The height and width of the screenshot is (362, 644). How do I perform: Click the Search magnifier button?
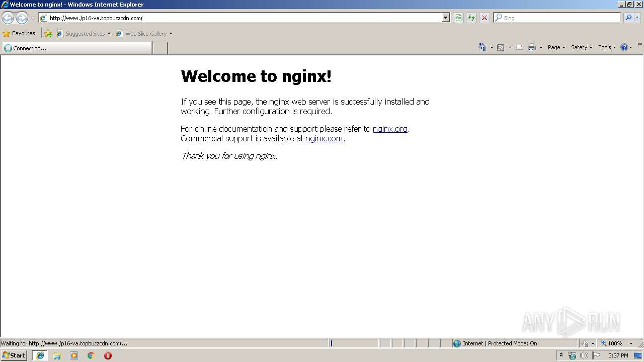pos(628,18)
